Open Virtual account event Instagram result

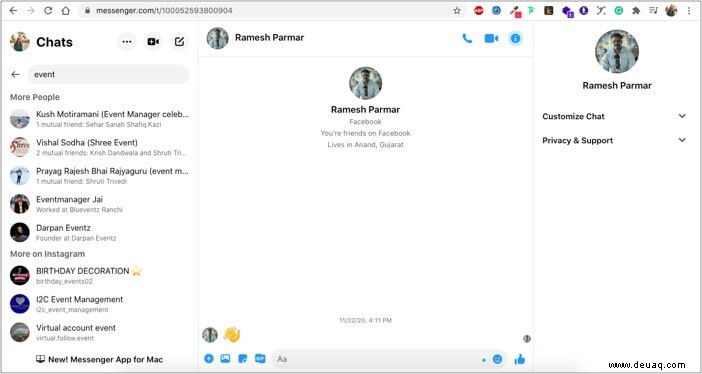point(99,332)
